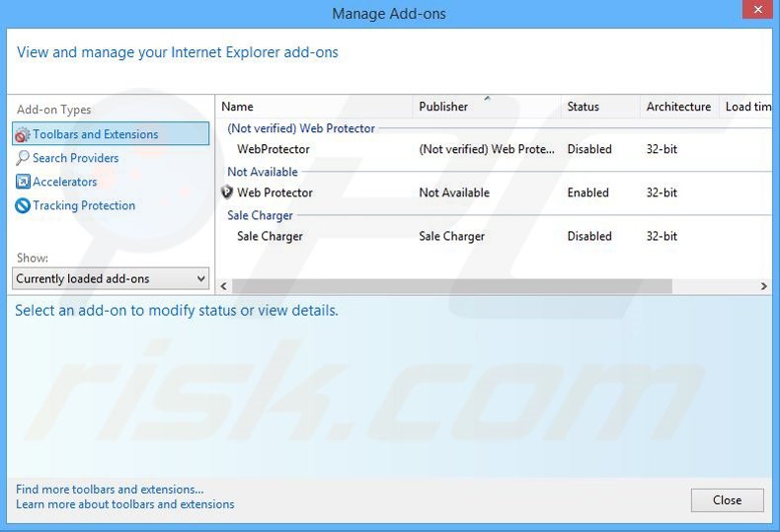
Task: Open the Currently loaded add-ons dropdown
Action: click(111, 278)
